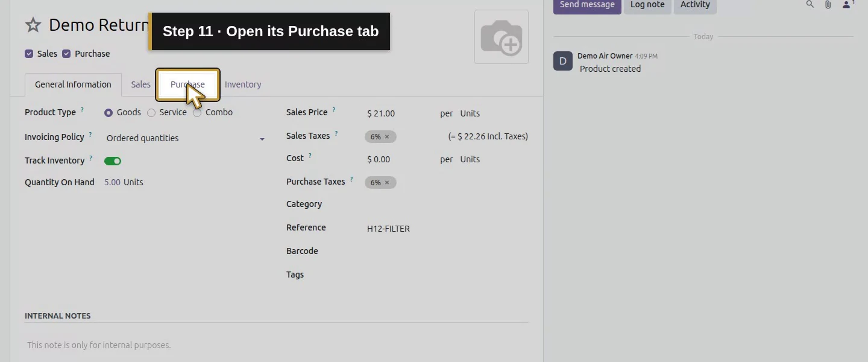
Task: Remove 6% tag from Purchase Taxes
Action: (387, 183)
